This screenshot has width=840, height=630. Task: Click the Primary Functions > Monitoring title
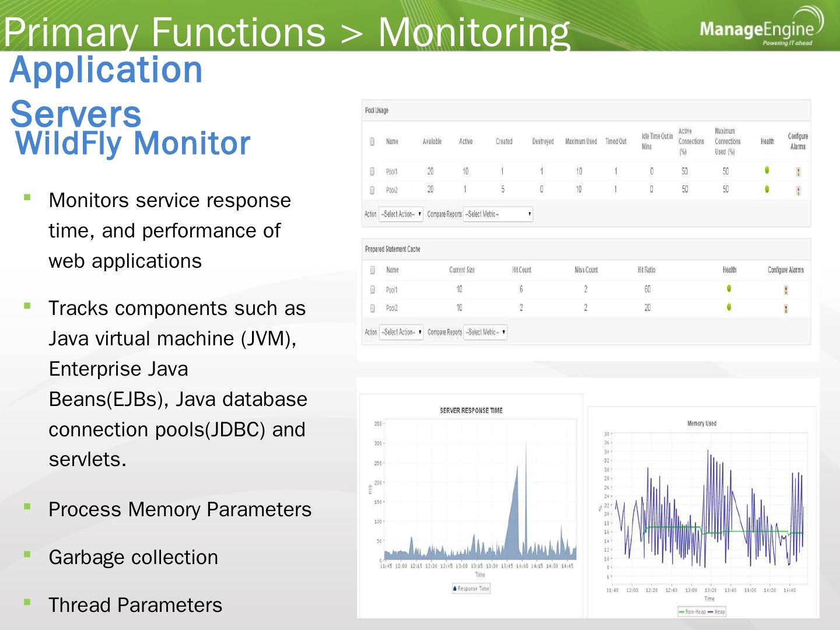pos(286,32)
